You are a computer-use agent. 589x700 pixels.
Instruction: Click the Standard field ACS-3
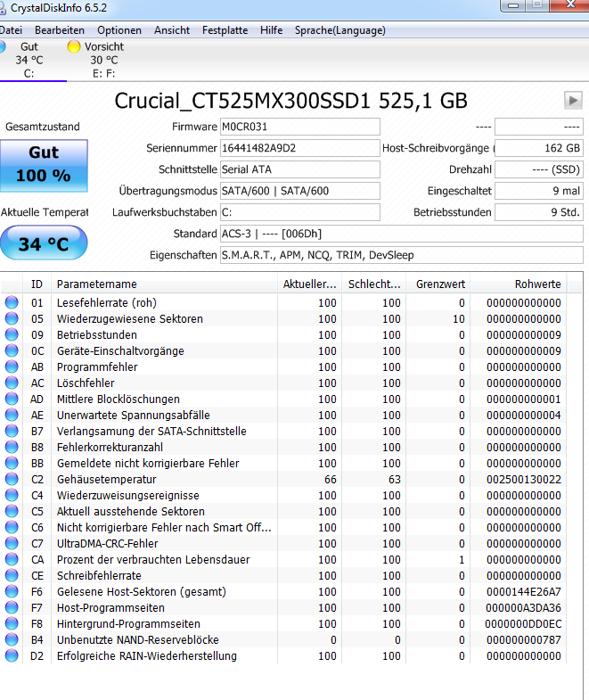click(x=402, y=234)
